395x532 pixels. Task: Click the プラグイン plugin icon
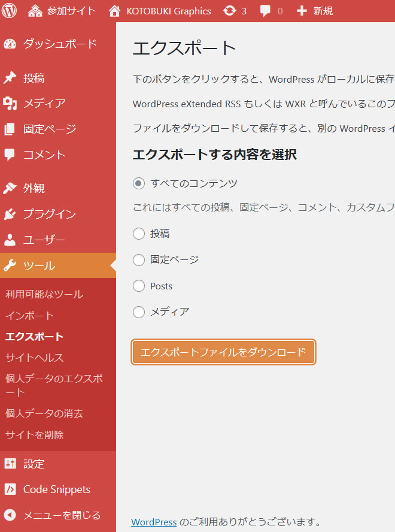(x=10, y=214)
